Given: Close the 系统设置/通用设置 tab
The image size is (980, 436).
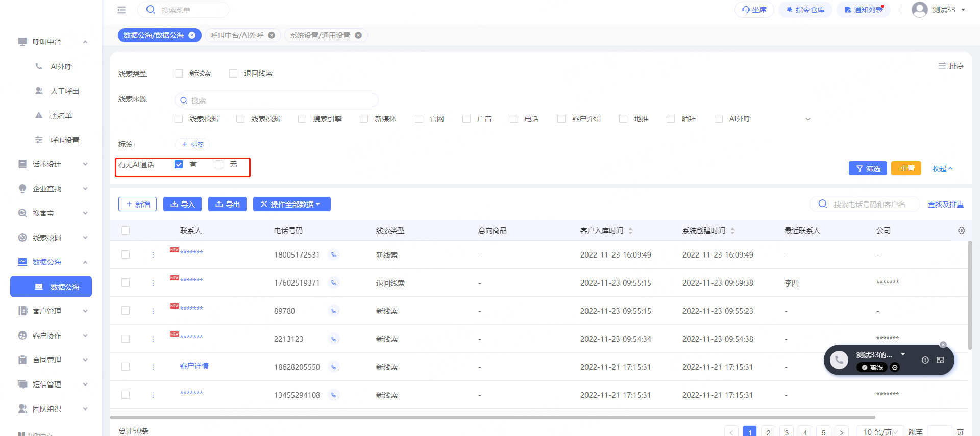Looking at the screenshot, I should [358, 35].
